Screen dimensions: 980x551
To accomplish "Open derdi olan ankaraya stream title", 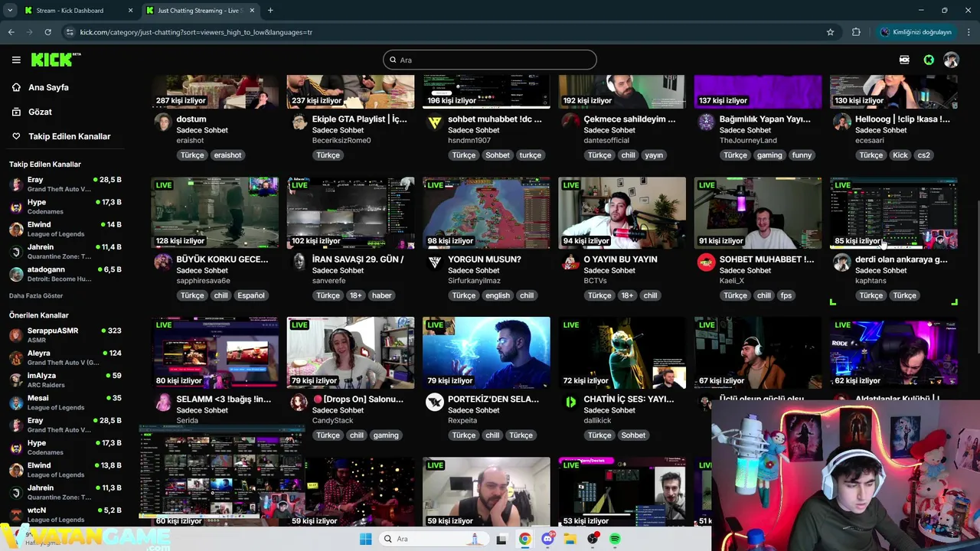I will [901, 259].
